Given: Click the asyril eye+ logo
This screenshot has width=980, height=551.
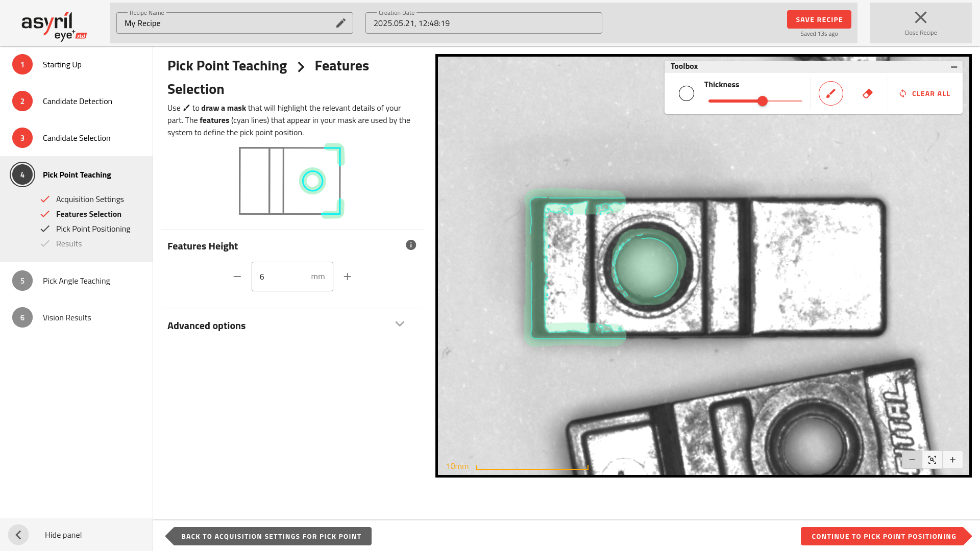Looking at the screenshot, I should point(54,26).
